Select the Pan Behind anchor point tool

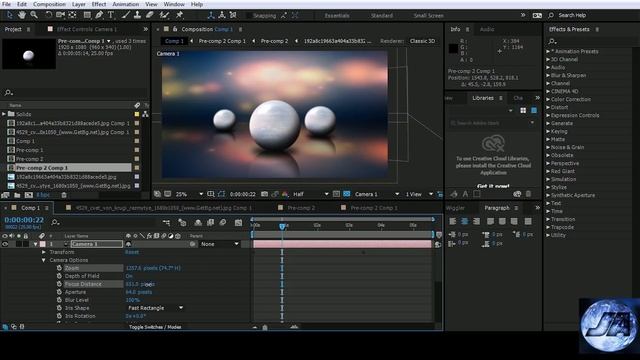point(72,15)
